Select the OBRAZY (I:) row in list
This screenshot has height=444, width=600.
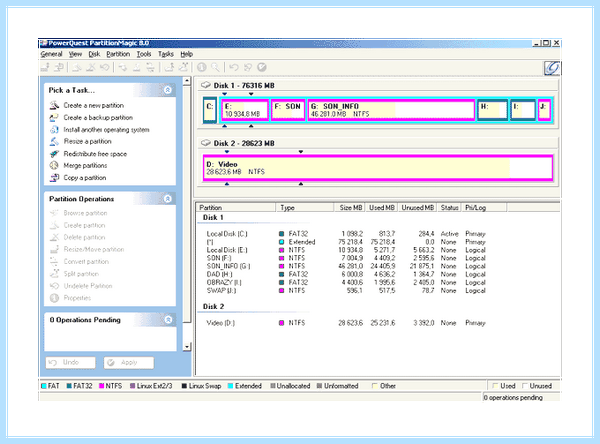point(346,282)
